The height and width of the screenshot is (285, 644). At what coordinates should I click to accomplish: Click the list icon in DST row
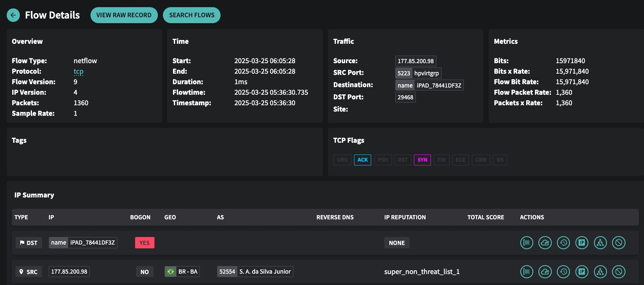[527, 242]
